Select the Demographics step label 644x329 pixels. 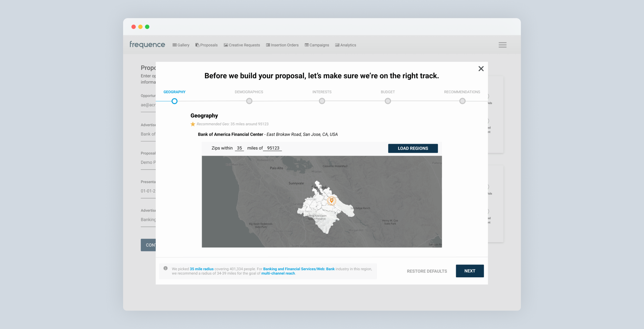point(249,92)
